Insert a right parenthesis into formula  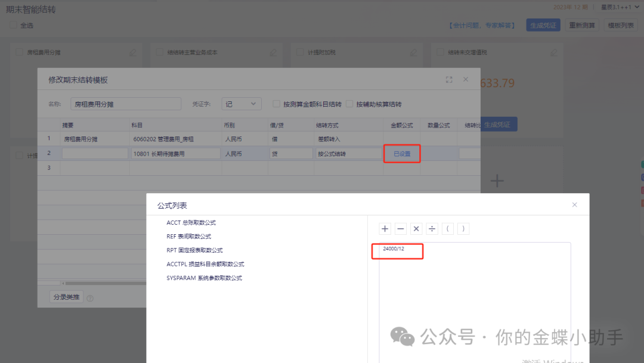click(x=463, y=229)
